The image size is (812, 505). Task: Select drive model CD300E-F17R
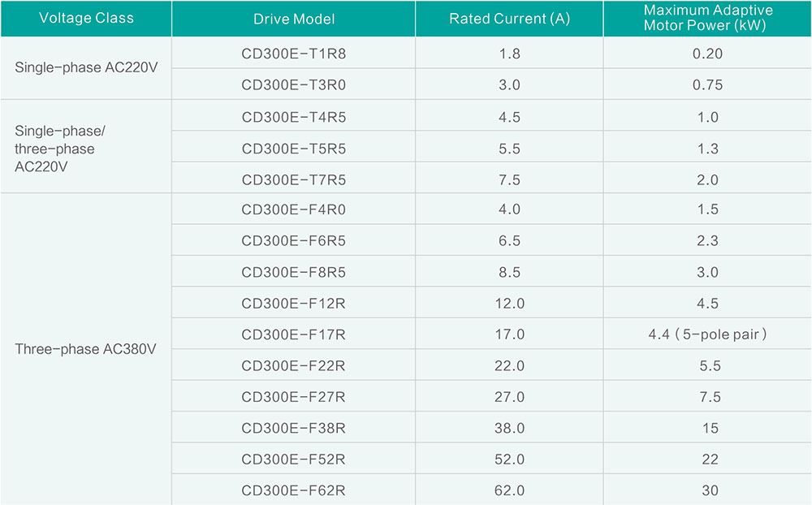[x=293, y=335]
